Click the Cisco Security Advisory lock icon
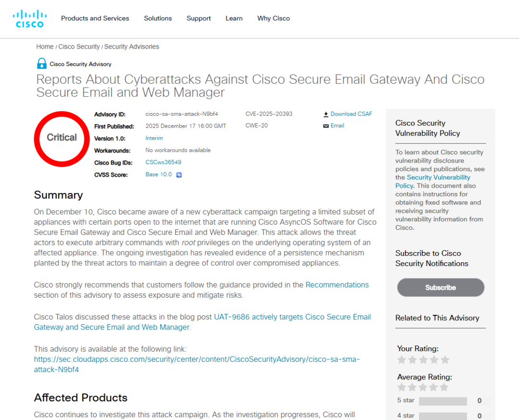Image resolution: width=519 pixels, height=420 pixels. [42, 64]
